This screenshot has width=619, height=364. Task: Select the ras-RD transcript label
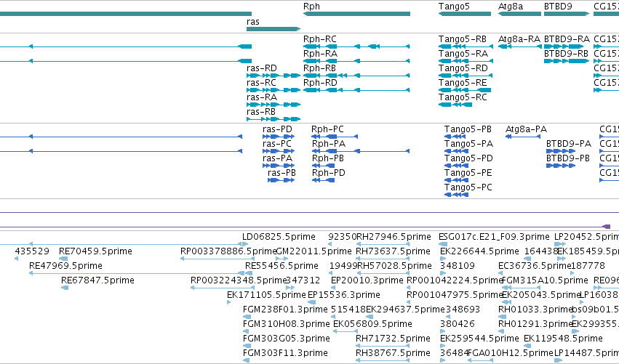click(262, 68)
